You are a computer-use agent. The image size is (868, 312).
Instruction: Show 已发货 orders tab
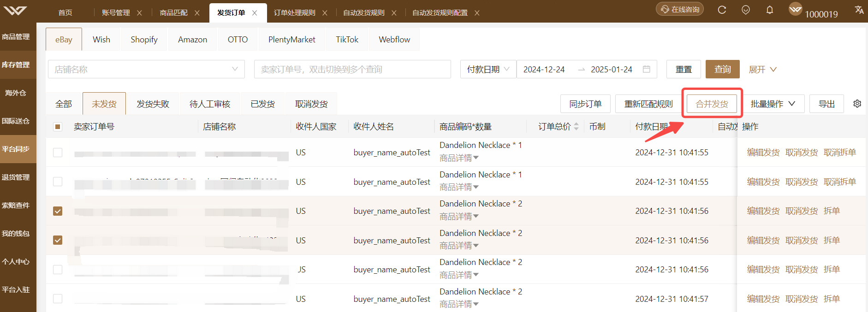262,104
